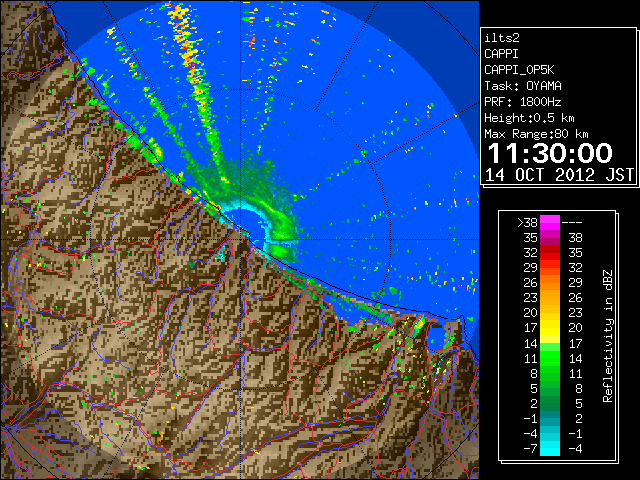Viewport: 640px width, 480px height.
Task: Click the 'Reflectivity in dBZ' legend title
Action: [x=608, y=336]
